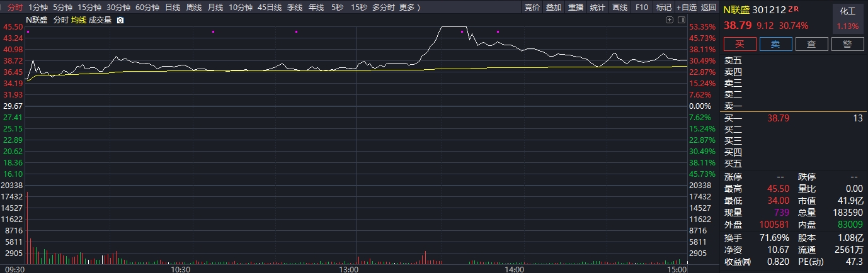The height and width of the screenshot is (273, 868).
Task: Open the 画线 drawing tool
Action: (620, 8)
